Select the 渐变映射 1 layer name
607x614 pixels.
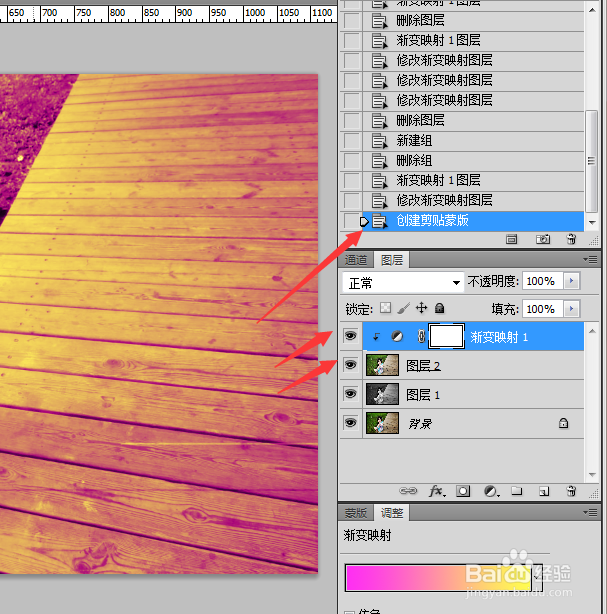point(499,337)
